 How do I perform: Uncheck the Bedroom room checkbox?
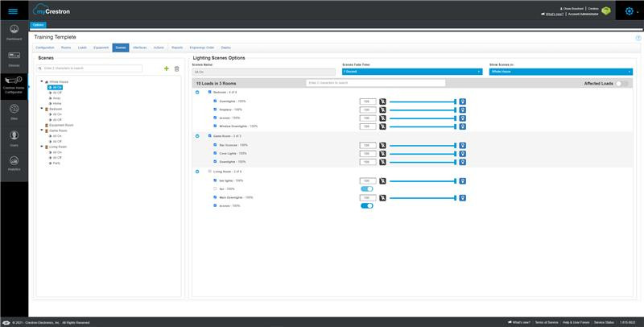210,92
